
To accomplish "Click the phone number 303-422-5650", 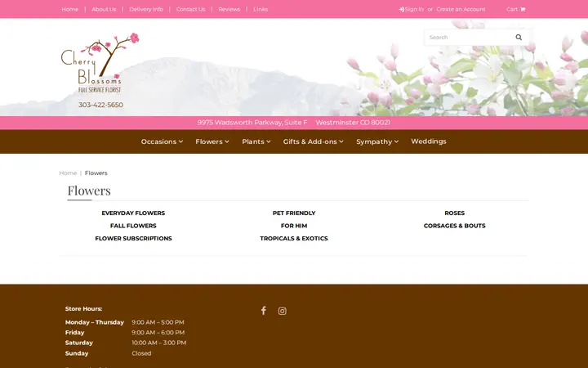I will pyautogui.click(x=100, y=105).
